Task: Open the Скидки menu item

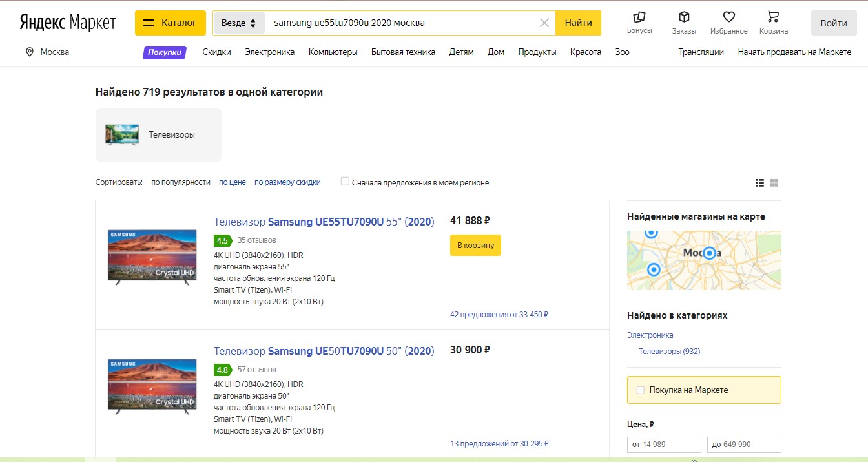Action: (x=216, y=52)
